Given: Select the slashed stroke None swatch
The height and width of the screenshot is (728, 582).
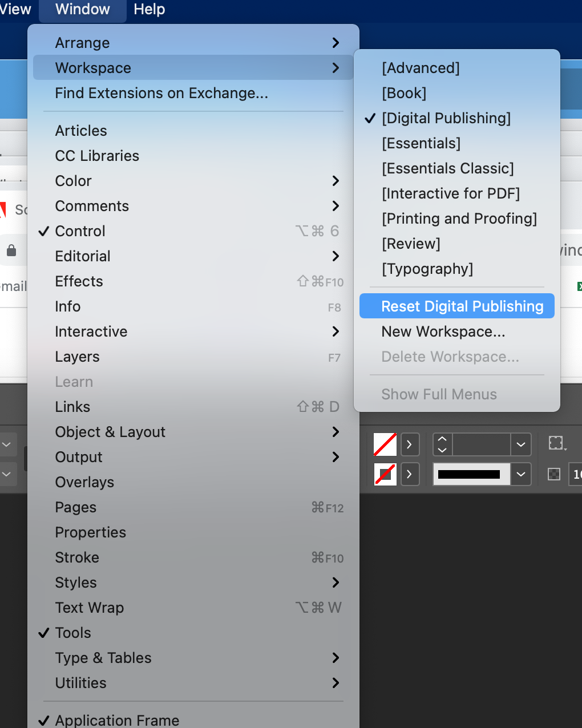Looking at the screenshot, I should [x=385, y=474].
